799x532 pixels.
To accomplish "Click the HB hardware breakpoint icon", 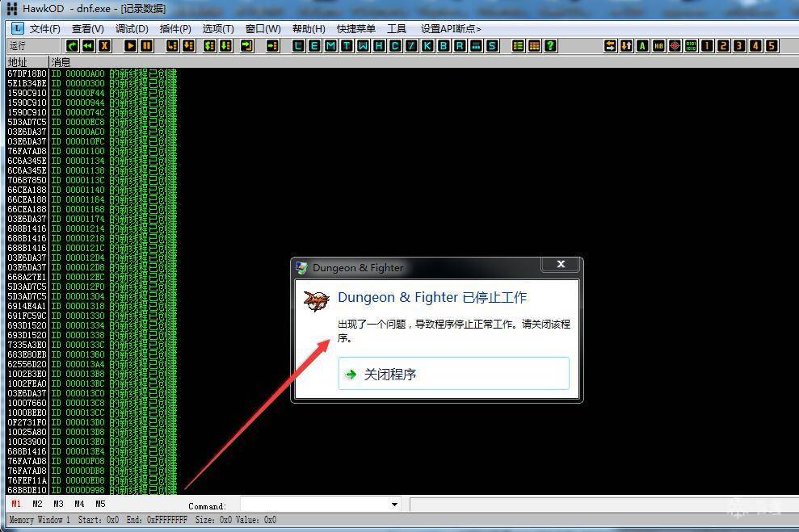I will tap(659, 46).
